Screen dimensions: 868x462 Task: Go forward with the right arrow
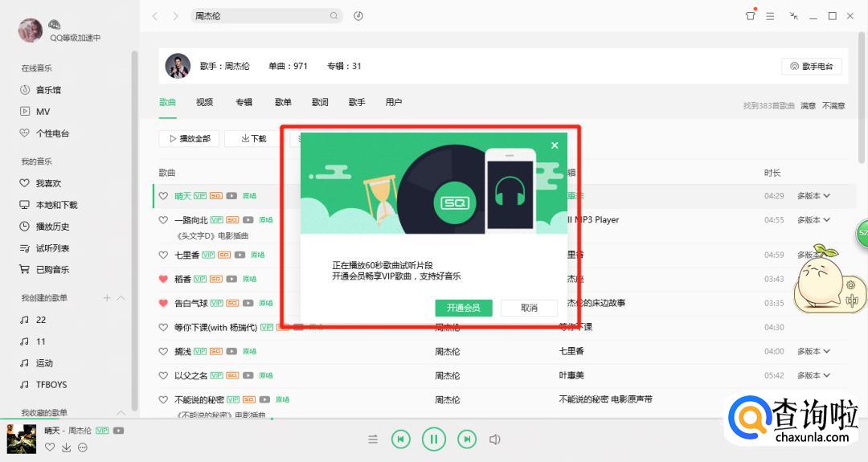(175, 16)
